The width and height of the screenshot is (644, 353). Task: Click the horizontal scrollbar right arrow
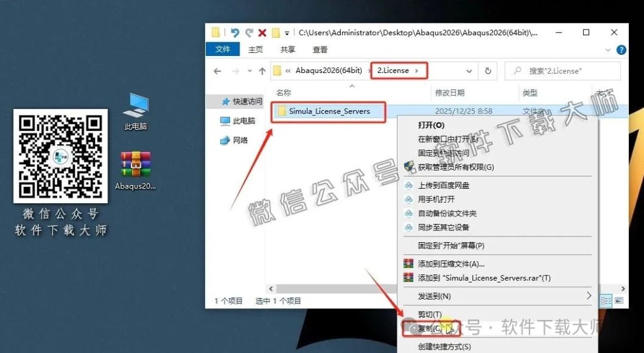(x=623, y=288)
